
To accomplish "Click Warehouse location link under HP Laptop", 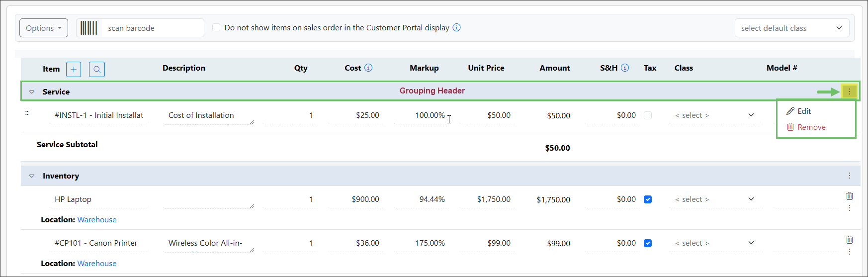I will [97, 219].
